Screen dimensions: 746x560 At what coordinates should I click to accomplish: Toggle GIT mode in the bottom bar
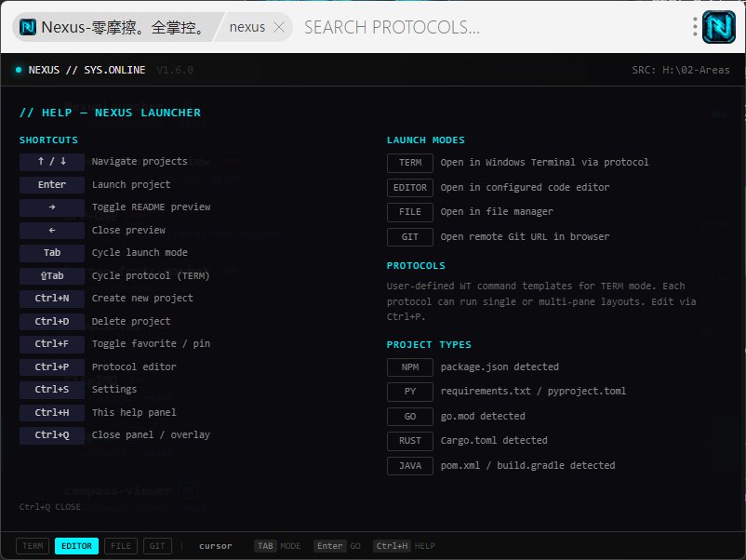coord(156,546)
